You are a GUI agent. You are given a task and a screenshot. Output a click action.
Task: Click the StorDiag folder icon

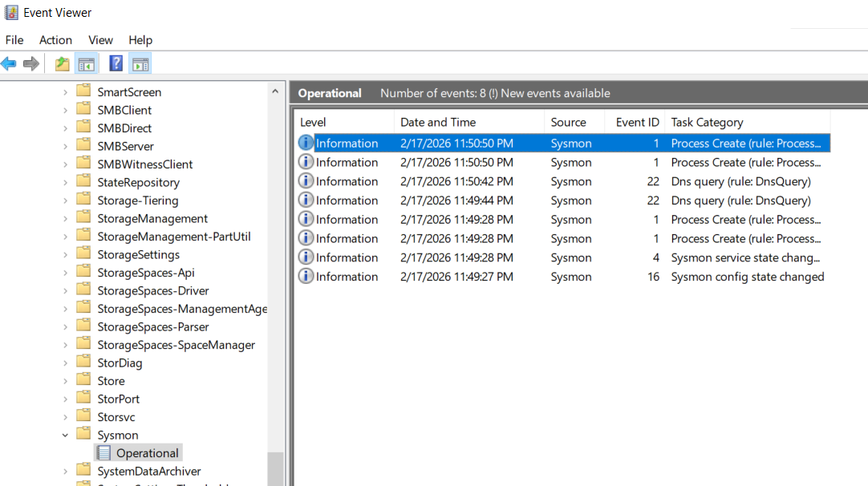[83, 362]
